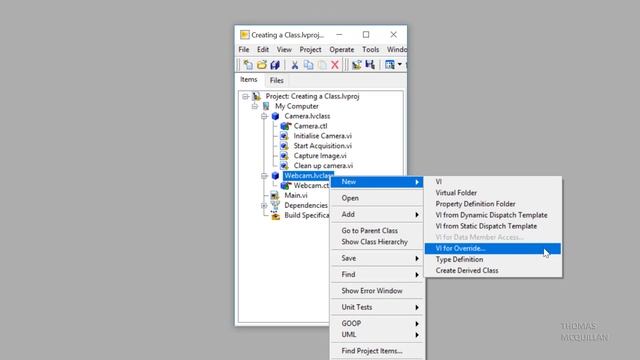This screenshot has height=360, width=640.
Task: Click the Main.vi icon in tree
Action: [x=275, y=196]
